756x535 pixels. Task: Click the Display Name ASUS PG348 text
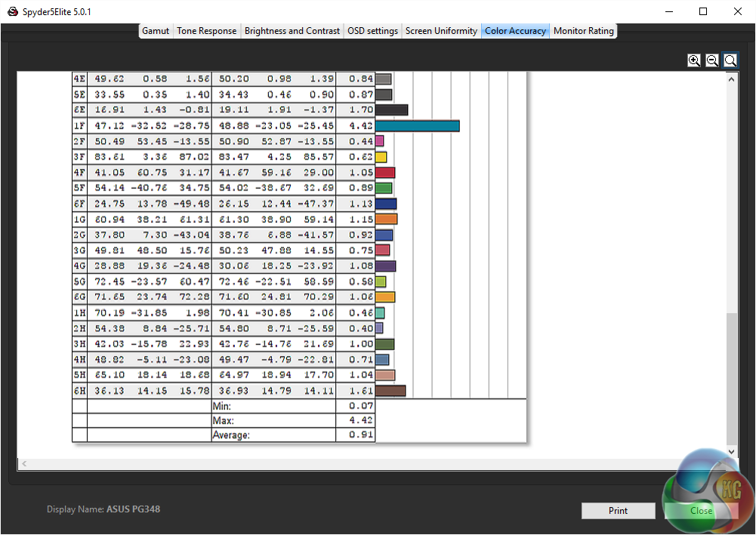click(x=103, y=509)
